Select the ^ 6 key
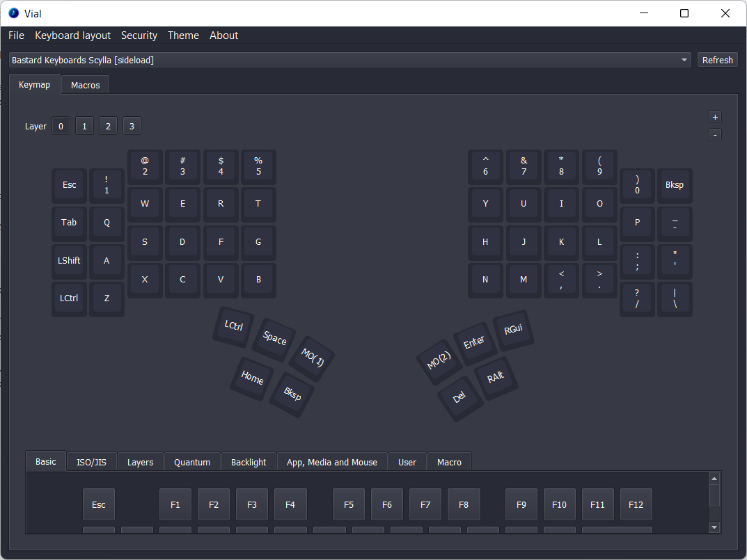This screenshot has width=747, height=560. [x=485, y=166]
